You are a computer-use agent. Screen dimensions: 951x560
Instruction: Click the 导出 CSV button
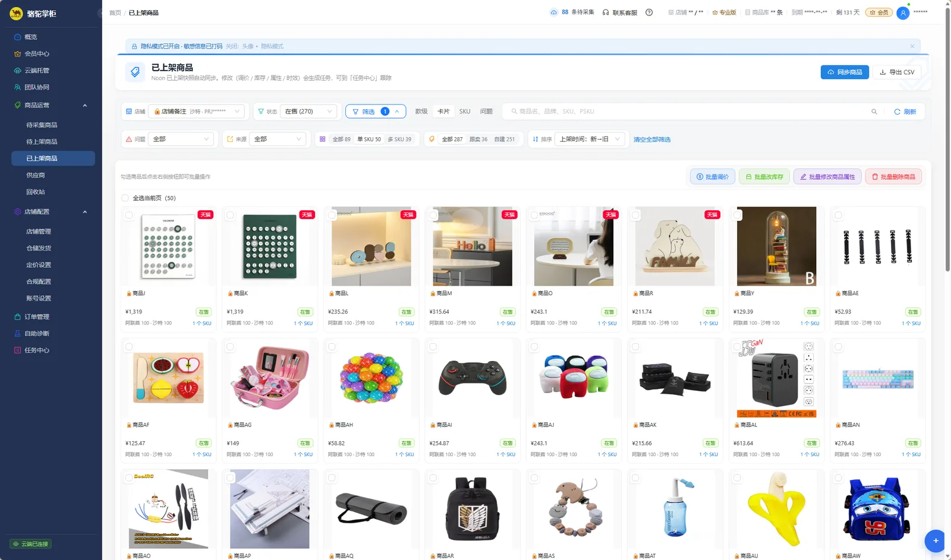(897, 72)
